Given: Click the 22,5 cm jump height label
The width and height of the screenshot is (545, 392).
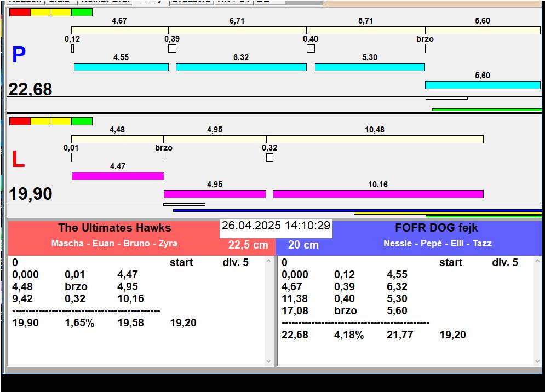Looking at the screenshot, I should [248, 245].
